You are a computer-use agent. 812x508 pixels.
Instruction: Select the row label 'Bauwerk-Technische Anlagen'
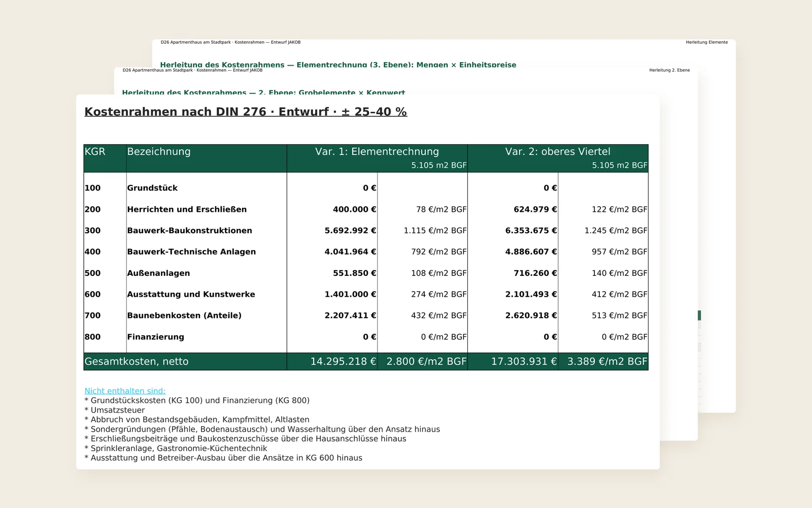pyautogui.click(x=191, y=252)
